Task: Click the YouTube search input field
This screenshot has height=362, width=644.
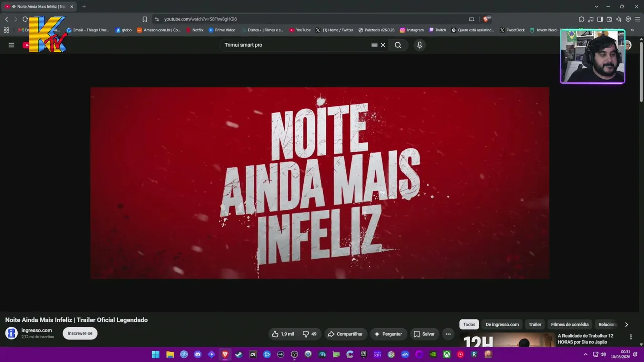Action: [297, 45]
